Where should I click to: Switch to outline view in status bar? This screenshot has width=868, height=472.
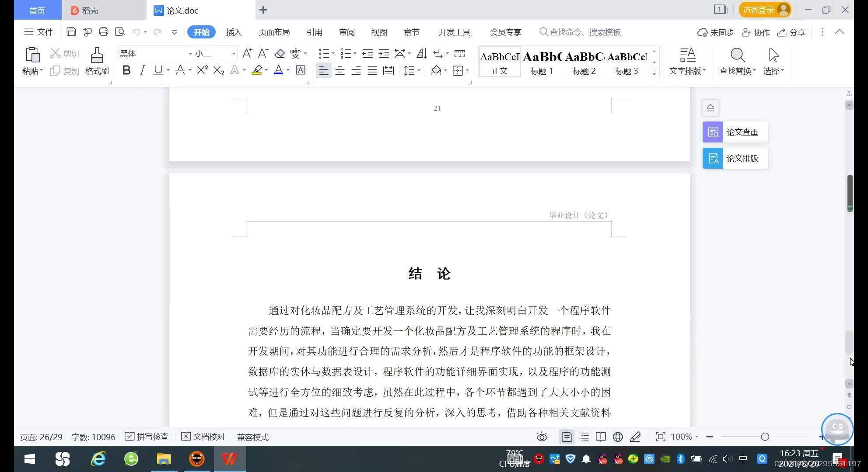pyautogui.click(x=584, y=437)
